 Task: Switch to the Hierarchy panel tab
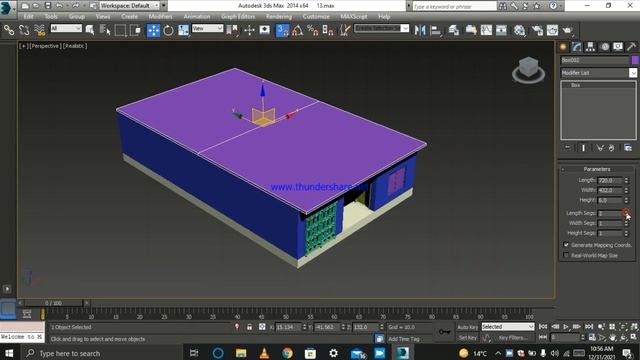coord(590,47)
